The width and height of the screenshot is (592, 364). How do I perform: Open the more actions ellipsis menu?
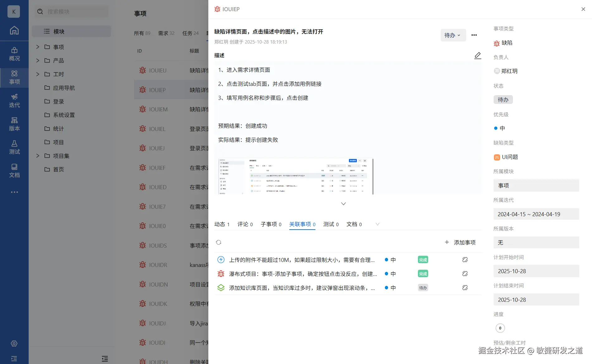point(474,35)
